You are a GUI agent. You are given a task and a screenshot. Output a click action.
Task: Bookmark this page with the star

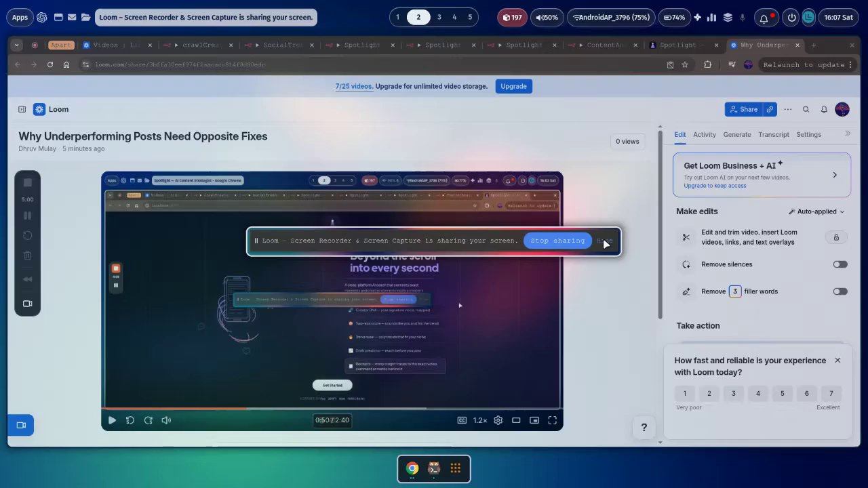[x=685, y=64]
